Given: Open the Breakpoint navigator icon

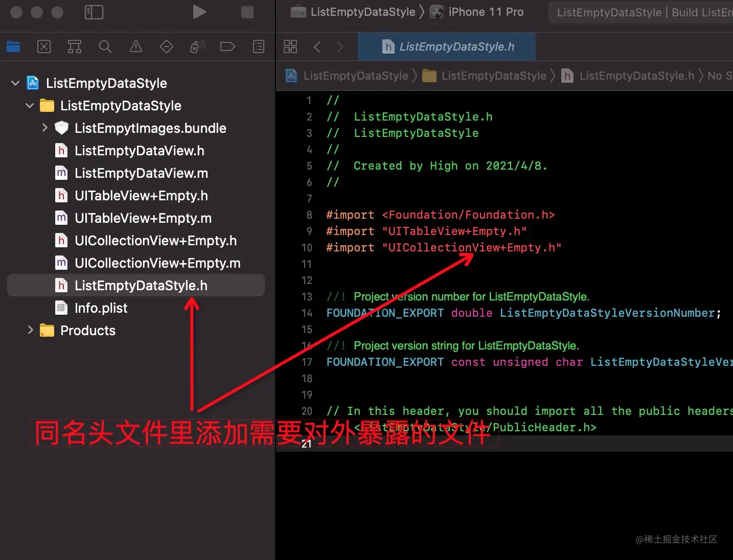Looking at the screenshot, I should click(227, 47).
